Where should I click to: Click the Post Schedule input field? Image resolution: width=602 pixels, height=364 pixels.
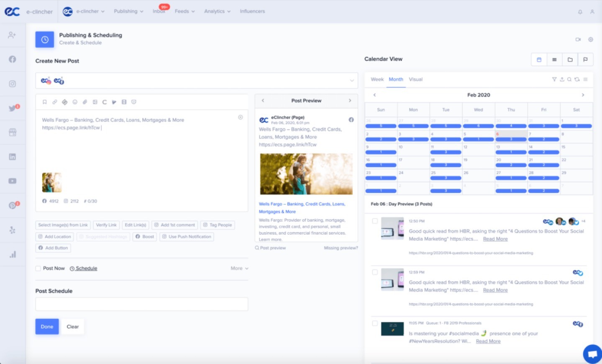coord(142,304)
